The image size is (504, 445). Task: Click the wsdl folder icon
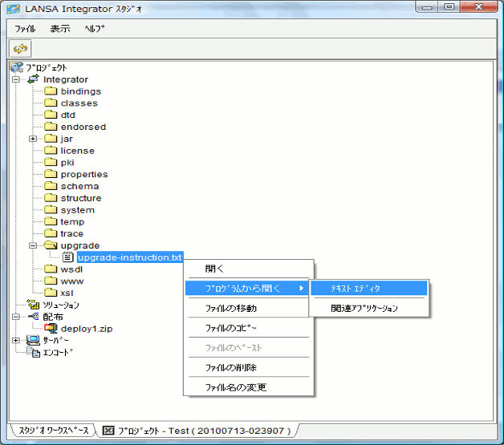(x=51, y=269)
